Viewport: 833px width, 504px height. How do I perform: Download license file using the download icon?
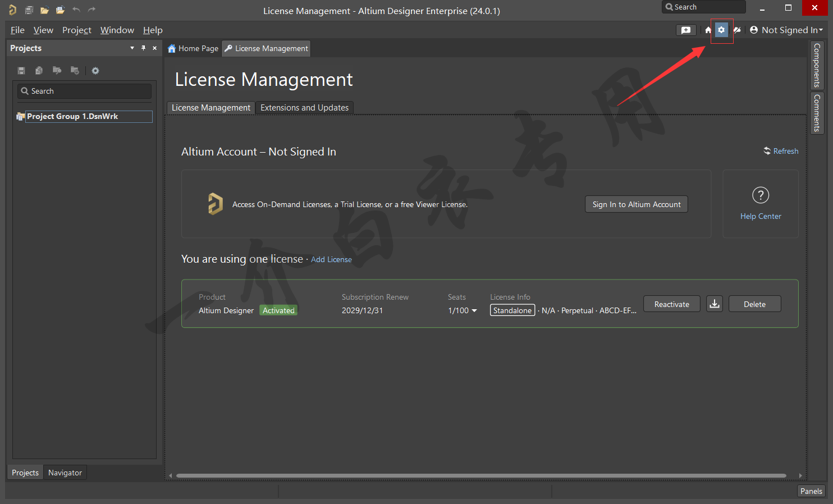(714, 304)
